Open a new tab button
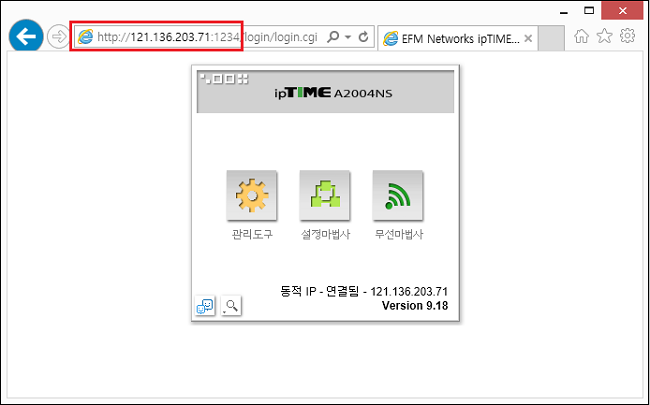650x405 pixels. point(551,39)
